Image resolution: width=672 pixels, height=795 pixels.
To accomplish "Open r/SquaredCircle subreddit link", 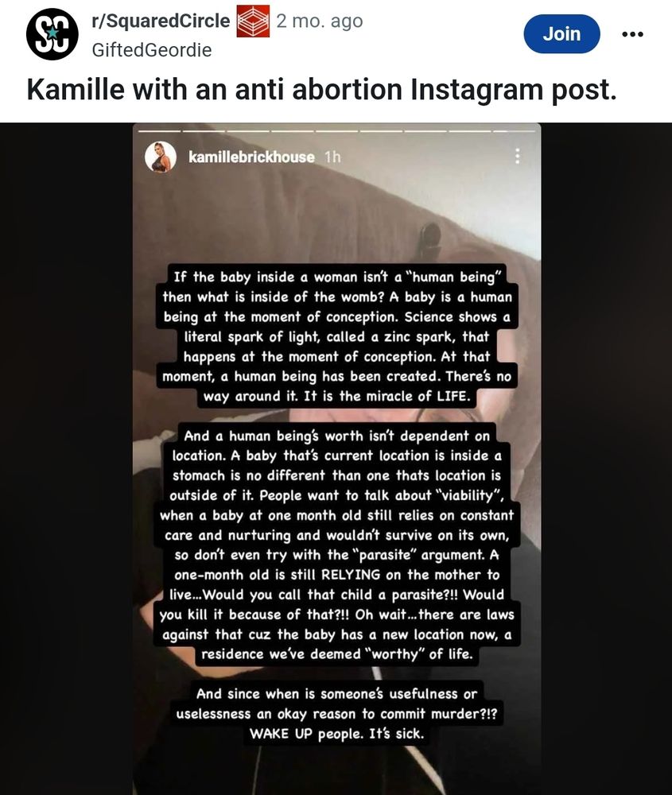I will [161, 21].
